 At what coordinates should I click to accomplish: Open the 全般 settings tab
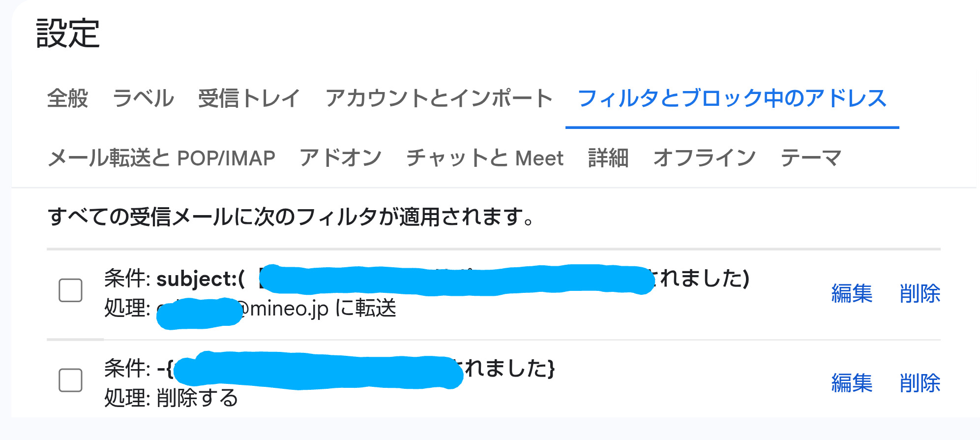tap(67, 98)
